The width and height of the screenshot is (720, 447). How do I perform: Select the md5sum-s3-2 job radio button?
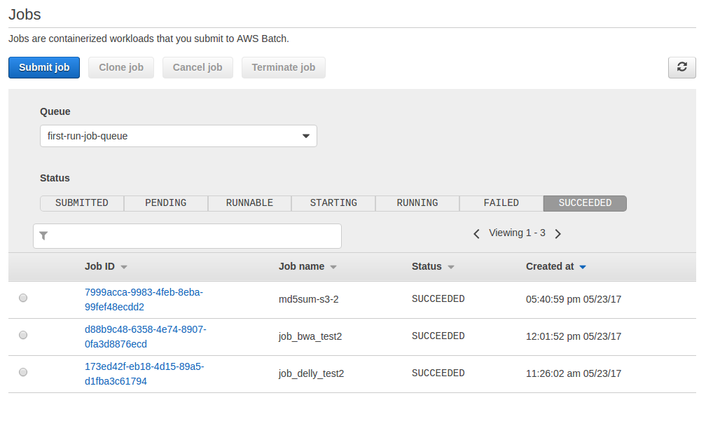coord(23,298)
